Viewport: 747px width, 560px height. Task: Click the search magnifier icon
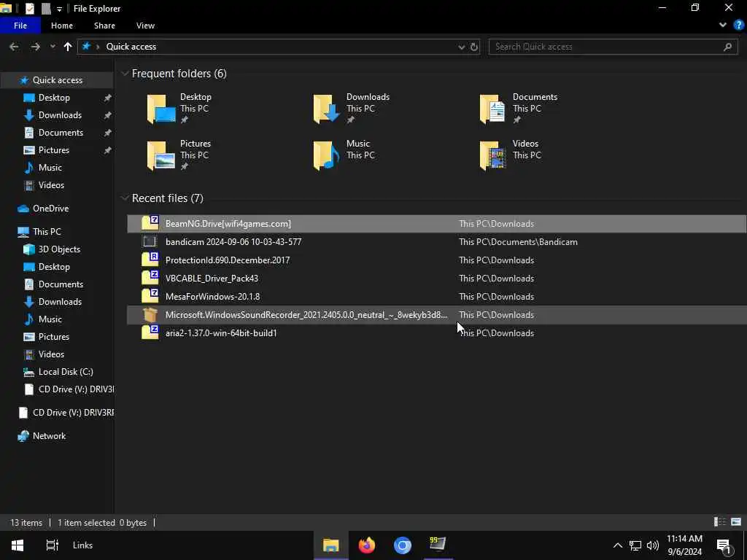(x=727, y=47)
